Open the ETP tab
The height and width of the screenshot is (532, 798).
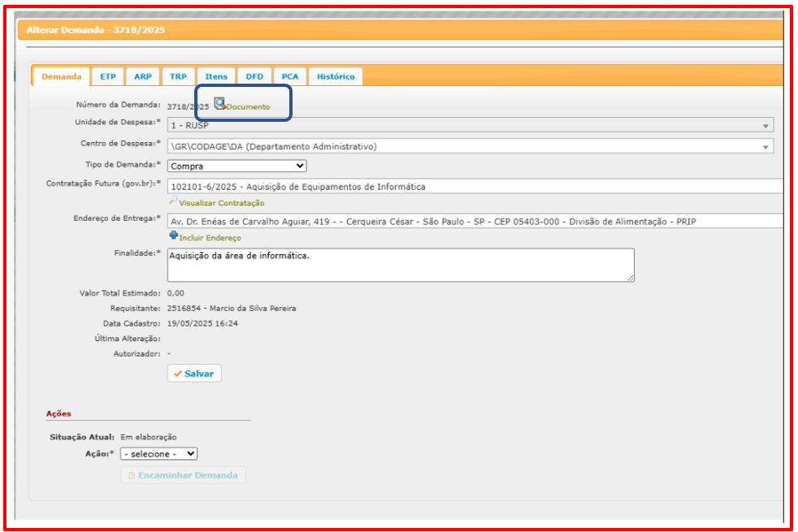[108, 76]
